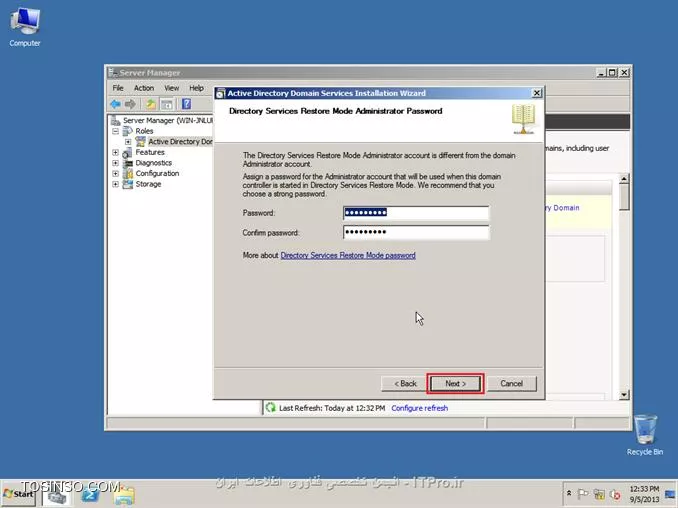Click the Diagnostics label in tree
The height and width of the screenshot is (508, 678).
pos(154,163)
